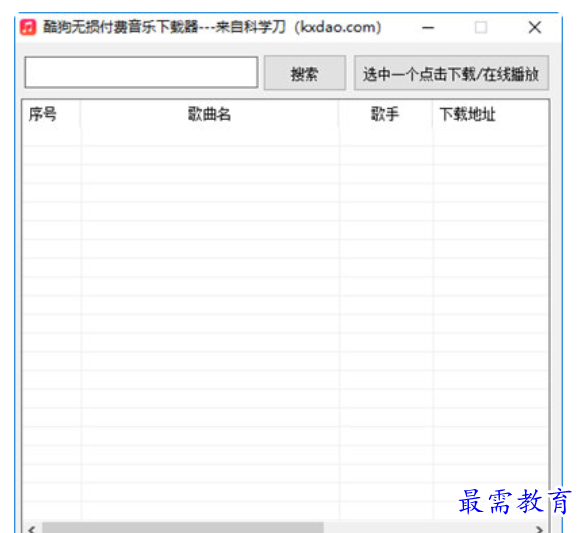Click the horizontal scrollbar right arrow
Screen dimensions: 580x533
pos(539,529)
